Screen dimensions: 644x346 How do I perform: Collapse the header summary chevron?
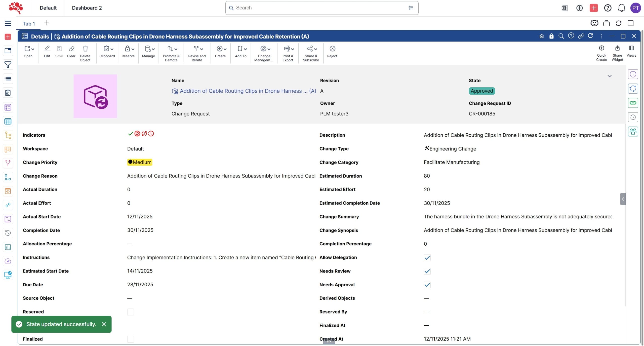609,76
